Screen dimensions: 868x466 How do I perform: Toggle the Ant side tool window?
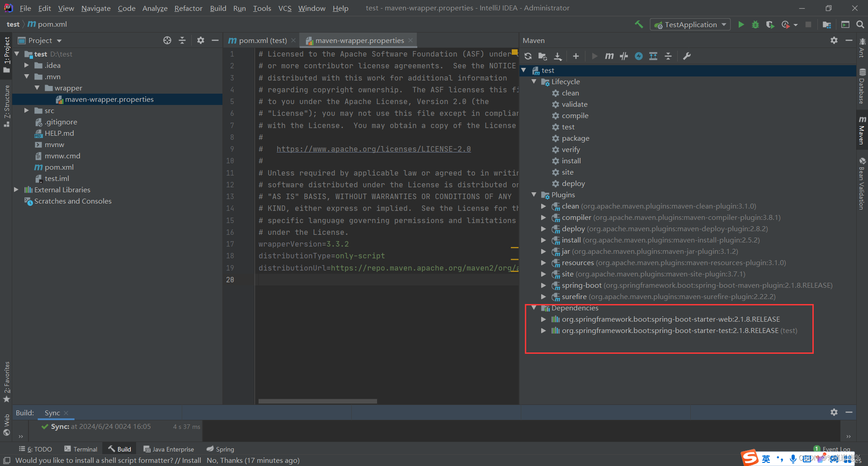click(862, 48)
